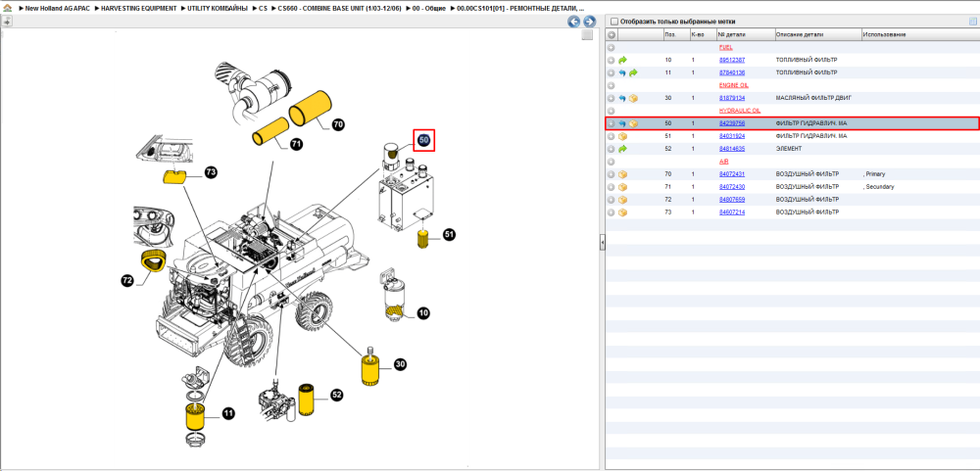Open part number link 89512387
This screenshot has height=471, width=980.
(x=732, y=60)
